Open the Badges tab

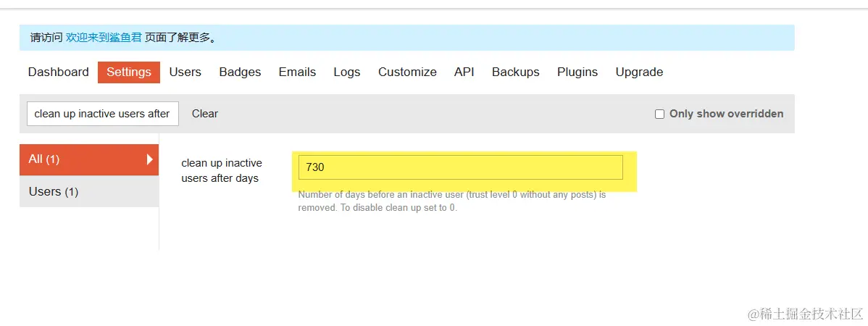(x=240, y=72)
